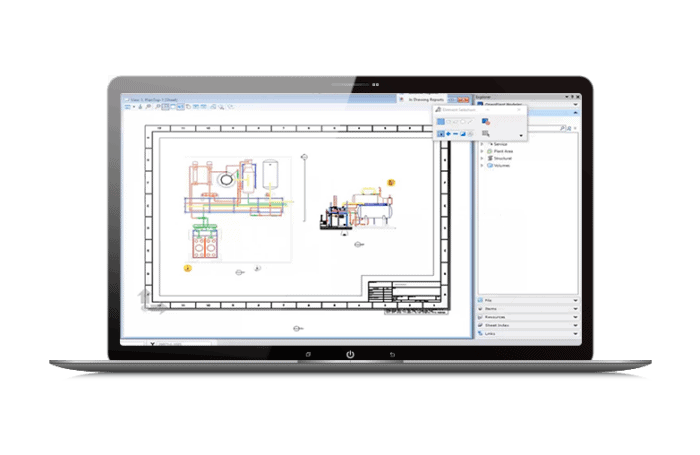Choose the Line selection method in Element Selection
700x455 pixels.
tap(469, 121)
